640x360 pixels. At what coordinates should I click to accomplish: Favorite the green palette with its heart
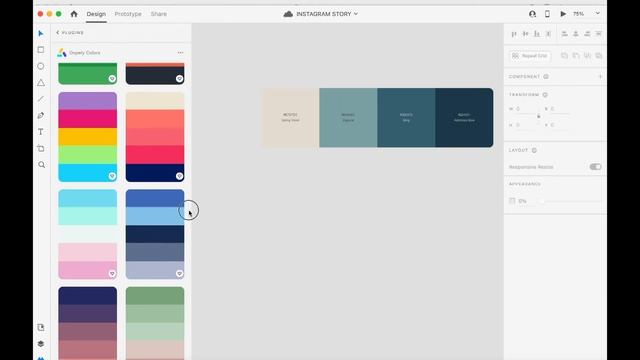(x=112, y=79)
